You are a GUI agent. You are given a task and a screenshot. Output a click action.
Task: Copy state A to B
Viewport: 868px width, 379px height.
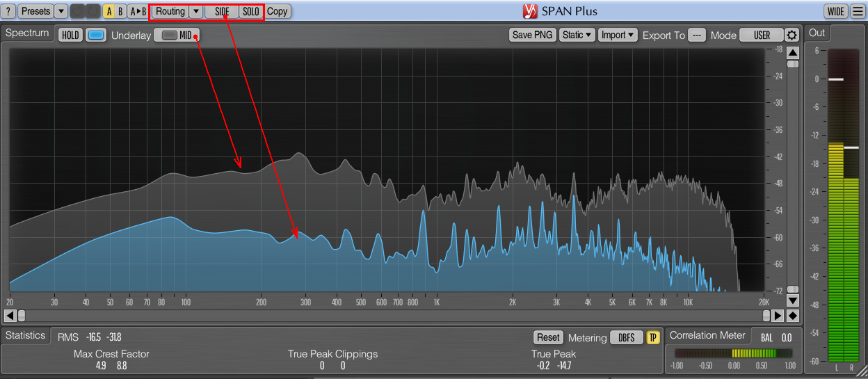pos(138,11)
